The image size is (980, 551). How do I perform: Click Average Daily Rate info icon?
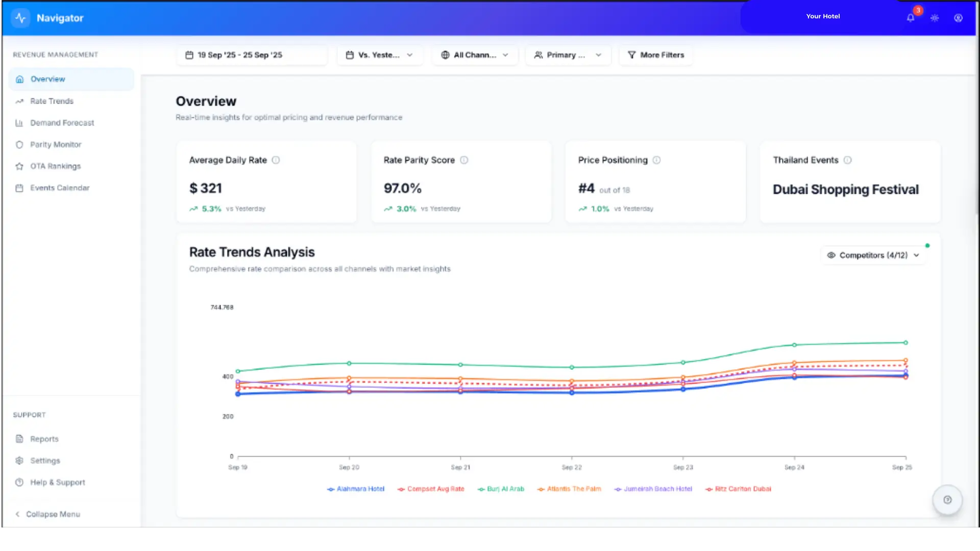pyautogui.click(x=276, y=160)
